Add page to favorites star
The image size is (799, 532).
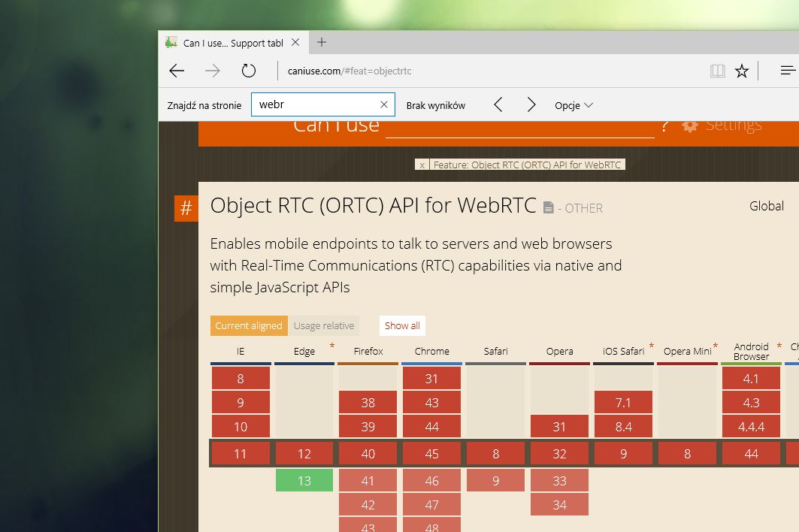pyautogui.click(x=742, y=71)
